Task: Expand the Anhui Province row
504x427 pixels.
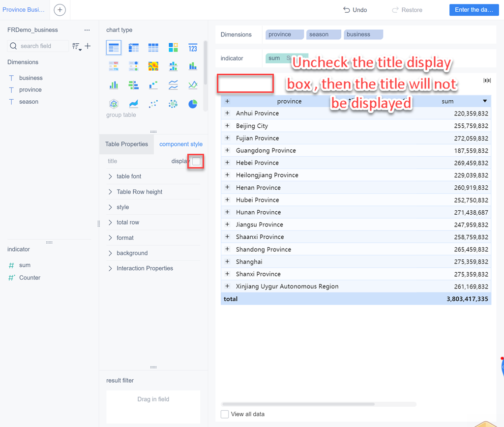Action: click(x=227, y=113)
